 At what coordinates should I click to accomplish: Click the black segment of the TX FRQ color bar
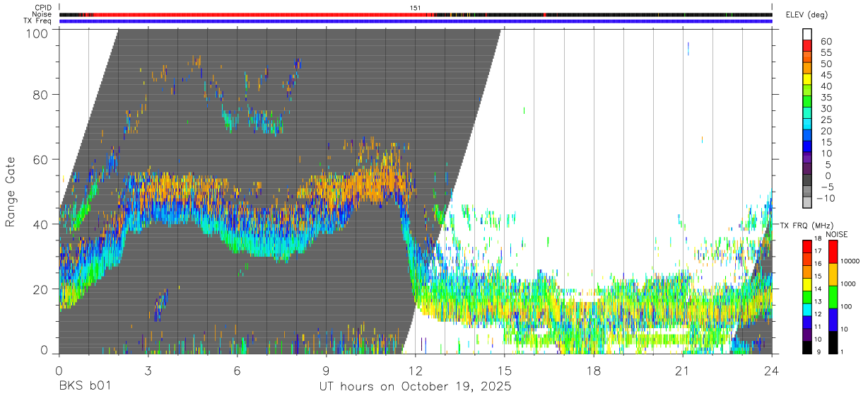click(x=808, y=347)
